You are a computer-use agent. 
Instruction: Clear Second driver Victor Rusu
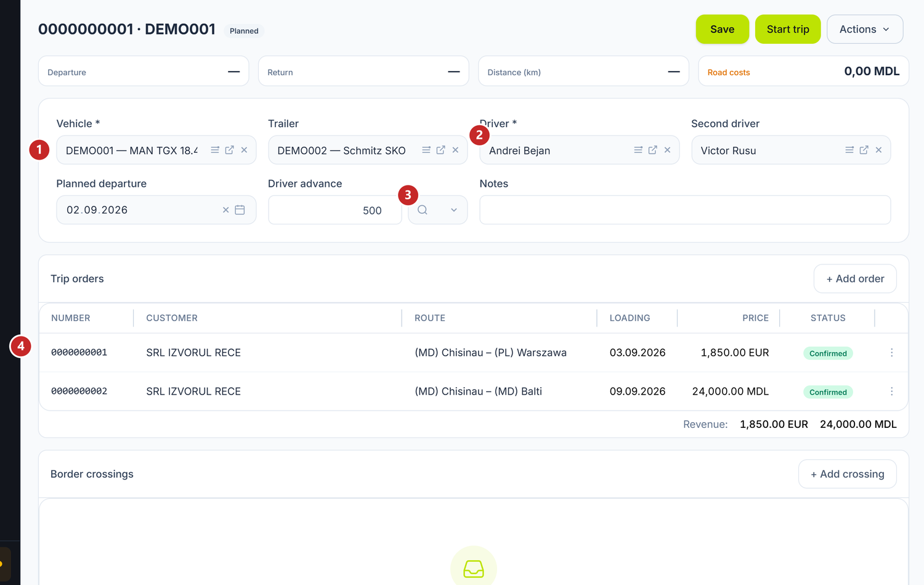[x=879, y=150]
